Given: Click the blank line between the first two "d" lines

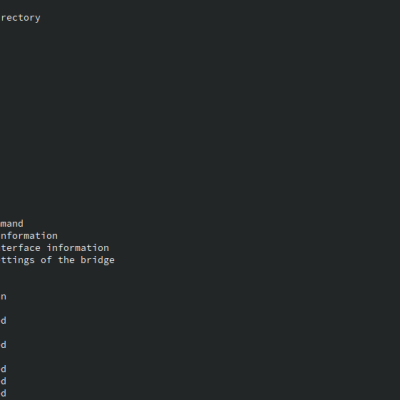Looking at the screenshot, I should tap(200, 333).
